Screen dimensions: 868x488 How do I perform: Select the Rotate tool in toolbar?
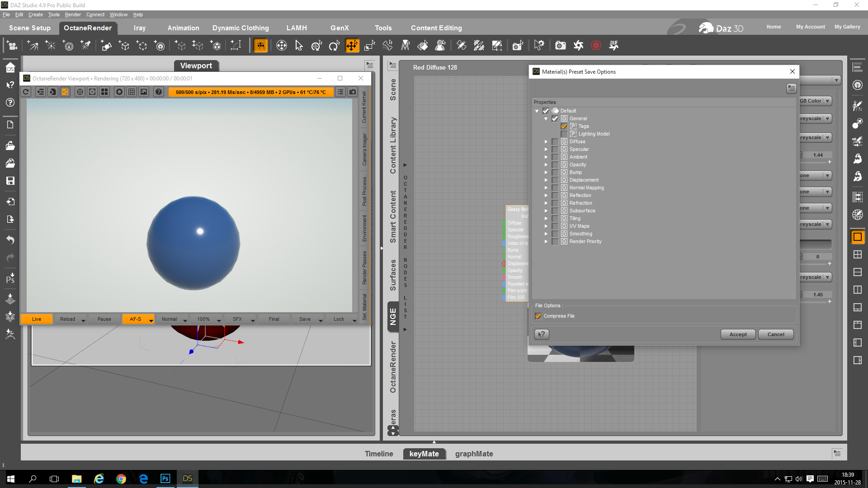click(x=334, y=46)
